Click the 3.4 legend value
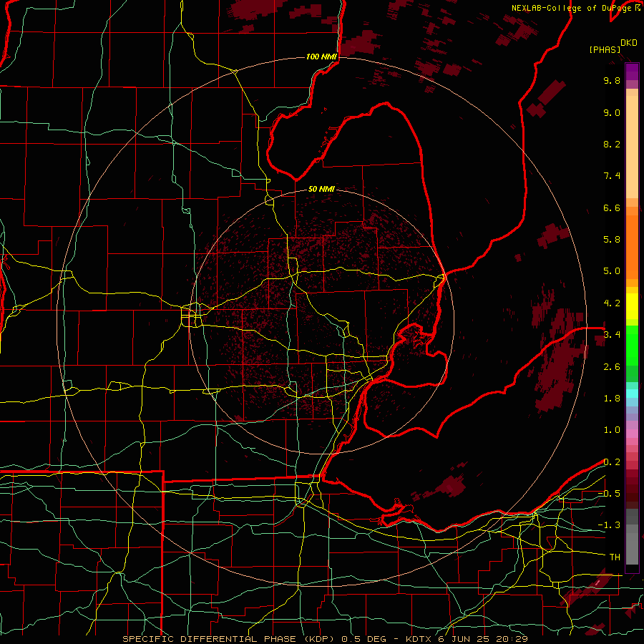The image size is (644, 644). pyautogui.click(x=612, y=335)
